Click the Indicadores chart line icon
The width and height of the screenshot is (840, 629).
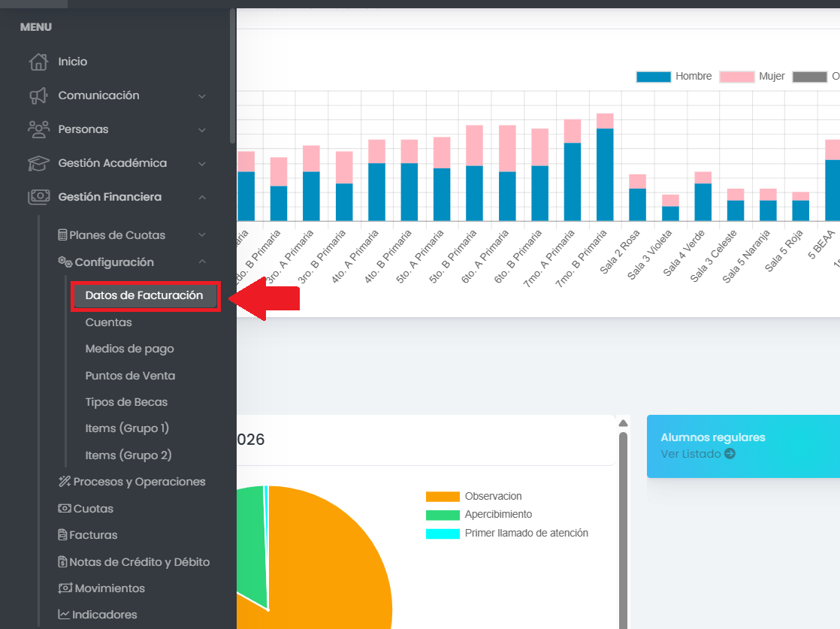pos(64,614)
